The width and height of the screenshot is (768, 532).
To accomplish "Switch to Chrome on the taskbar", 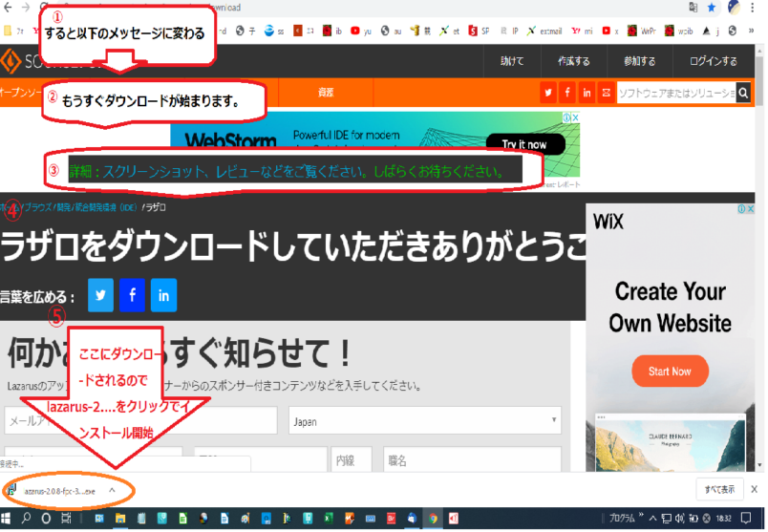I will click(433, 519).
